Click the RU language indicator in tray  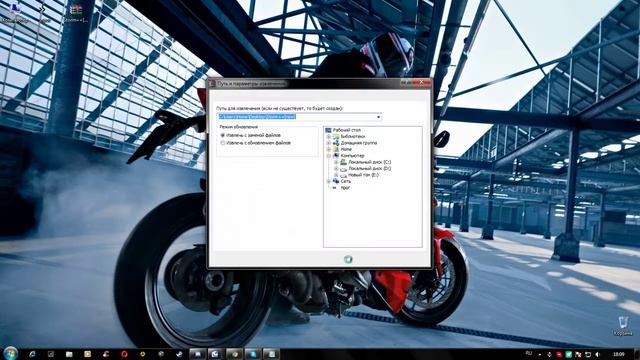point(529,353)
